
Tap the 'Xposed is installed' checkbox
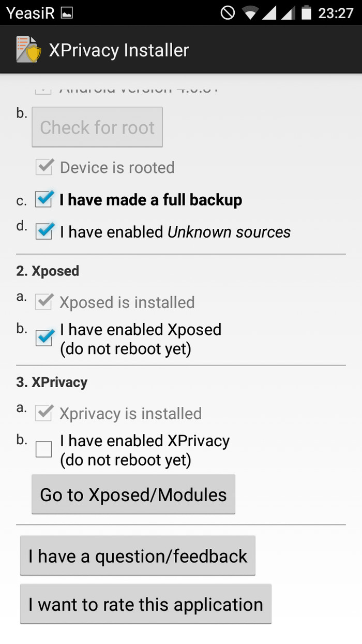coord(44,302)
